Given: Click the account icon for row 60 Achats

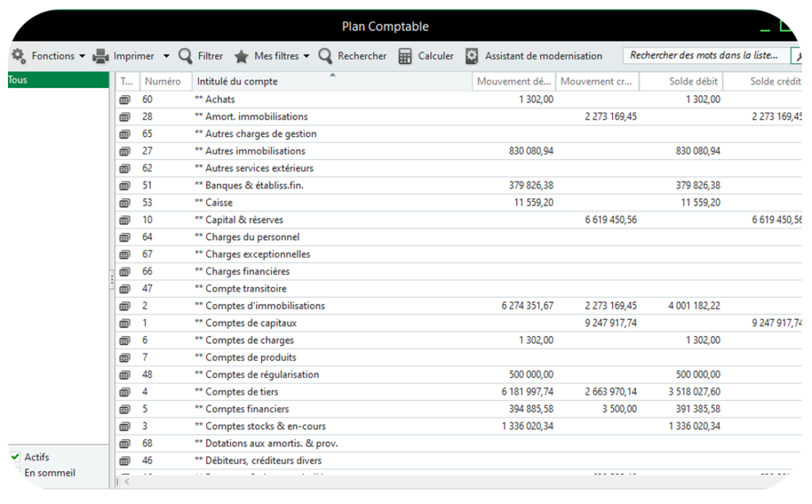Looking at the screenshot, I should [124, 100].
